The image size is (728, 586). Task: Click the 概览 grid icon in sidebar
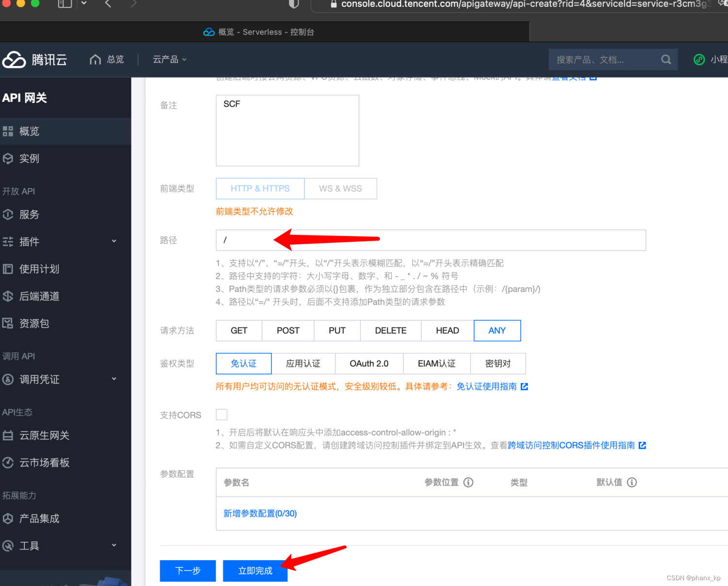click(8, 131)
